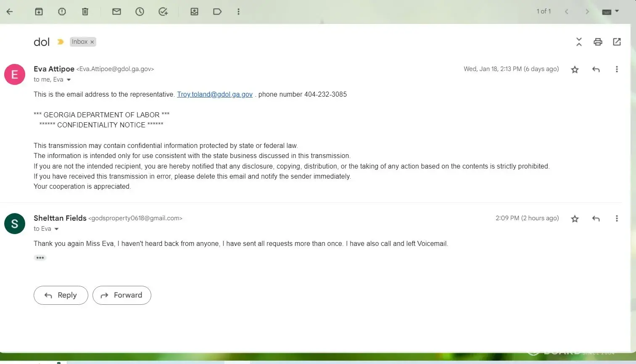This screenshot has width=636, height=364.
Task: Toggle the importance marker next to dol
Action: click(x=61, y=42)
